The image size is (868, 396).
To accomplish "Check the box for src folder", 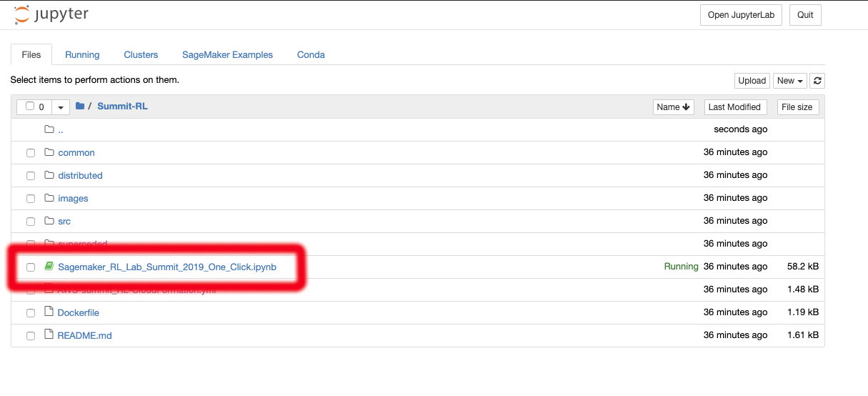I will click(x=31, y=222).
